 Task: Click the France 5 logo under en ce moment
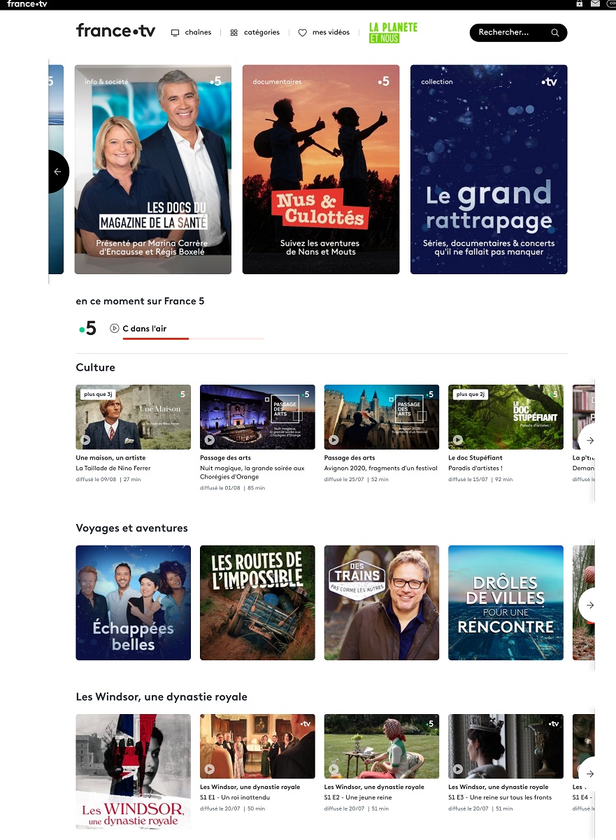tap(87, 328)
